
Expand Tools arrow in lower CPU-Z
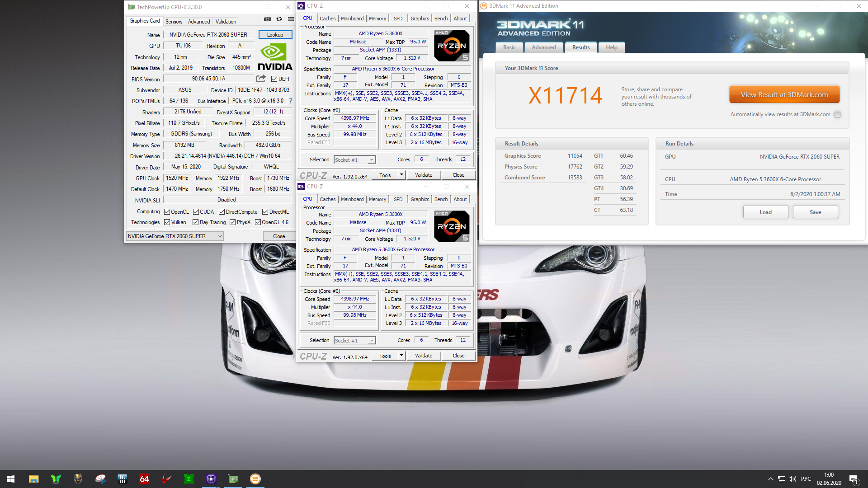(401, 356)
